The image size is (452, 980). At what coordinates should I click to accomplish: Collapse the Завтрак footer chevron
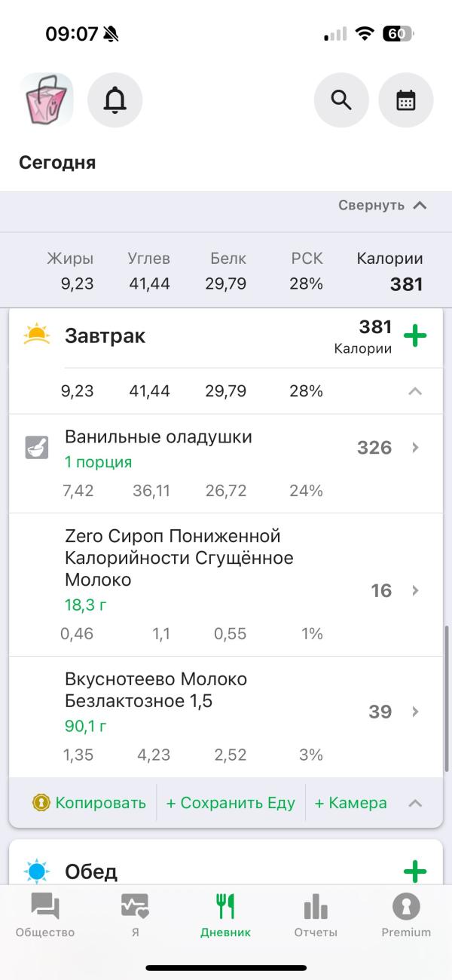pos(415,803)
